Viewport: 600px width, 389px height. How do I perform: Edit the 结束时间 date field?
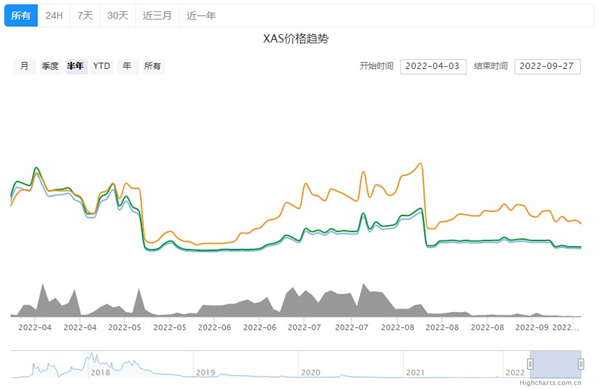547,67
